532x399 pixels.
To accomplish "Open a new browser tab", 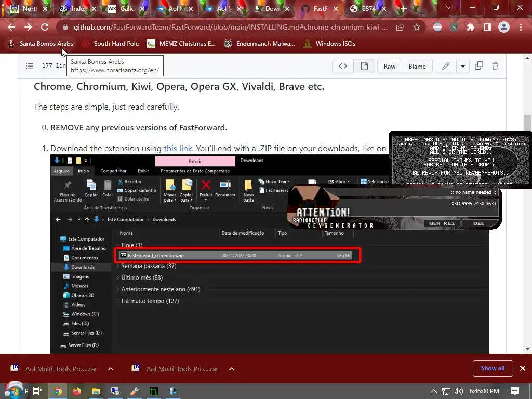I will click(403, 9).
